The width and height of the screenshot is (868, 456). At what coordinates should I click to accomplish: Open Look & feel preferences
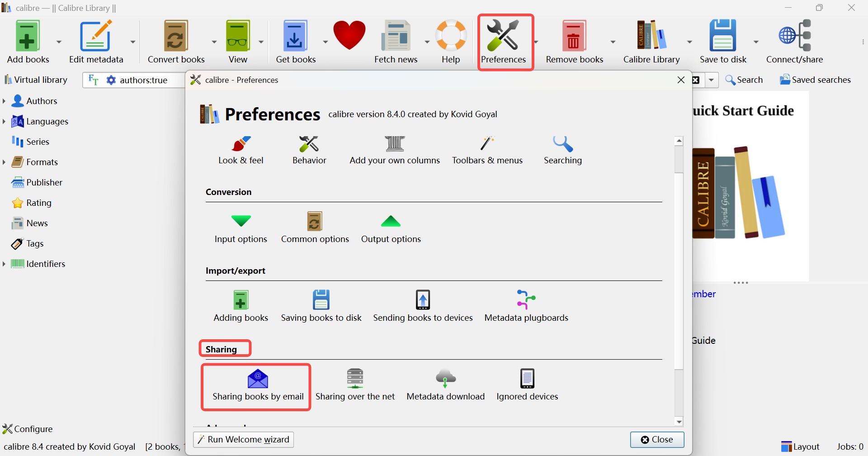pyautogui.click(x=241, y=150)
